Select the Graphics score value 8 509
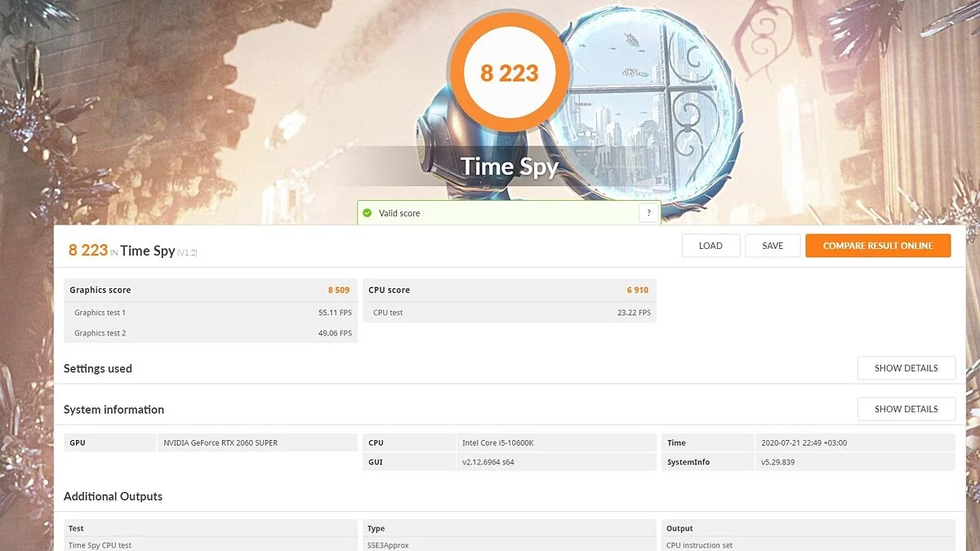Screen dimensions: 980x551 pos(339,290)
